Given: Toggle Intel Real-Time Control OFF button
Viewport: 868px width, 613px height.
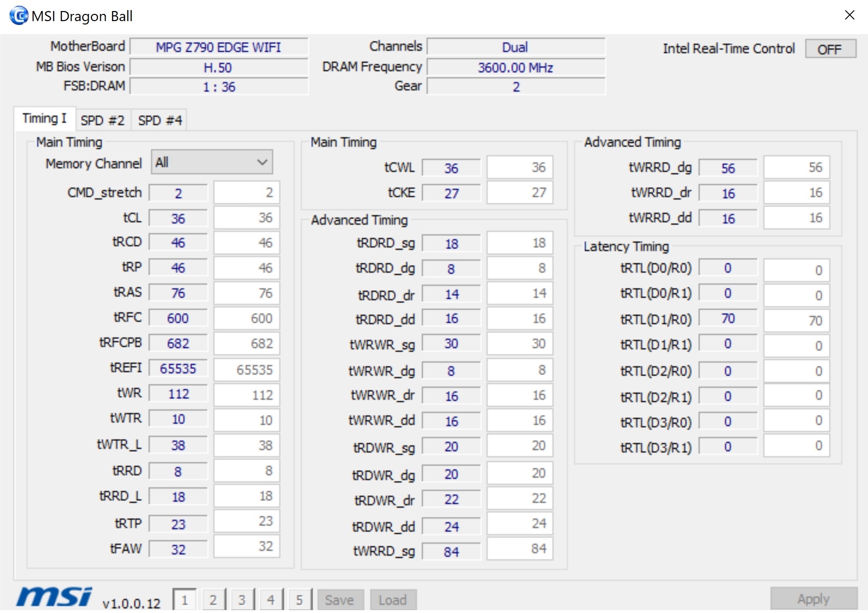Looking at the screenshot, I should click(x=830, y=49).
